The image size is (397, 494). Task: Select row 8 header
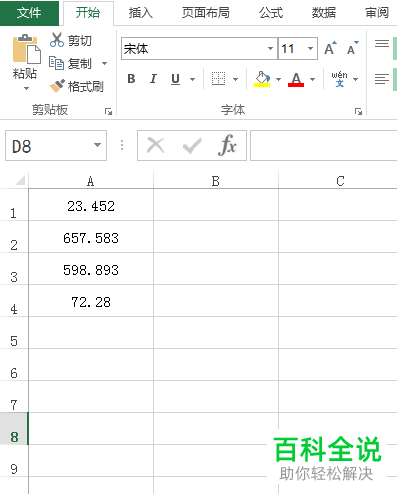[14, 429]
